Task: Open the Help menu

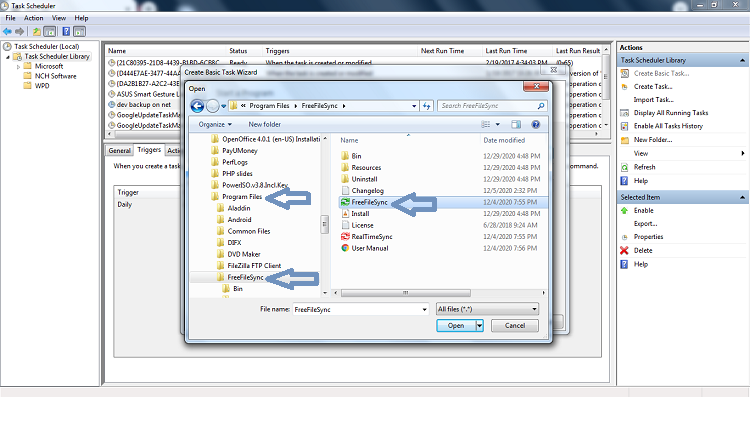Action: [81, 18]
